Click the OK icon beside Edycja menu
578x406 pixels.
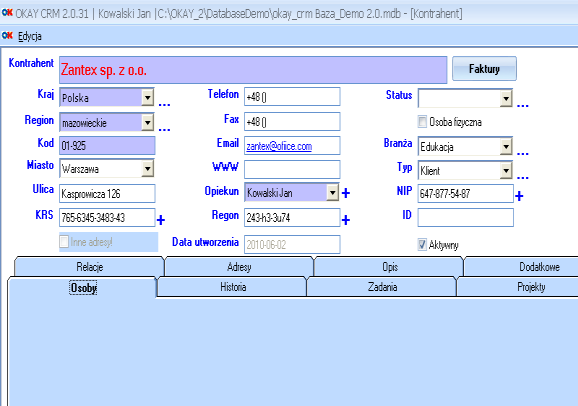pos(7,35)
